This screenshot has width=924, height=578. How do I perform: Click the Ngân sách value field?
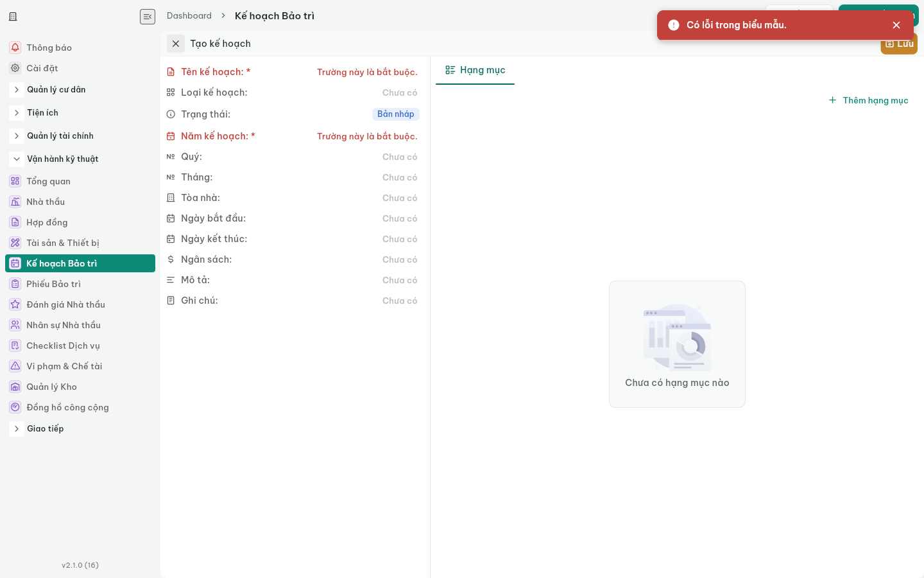400,259
